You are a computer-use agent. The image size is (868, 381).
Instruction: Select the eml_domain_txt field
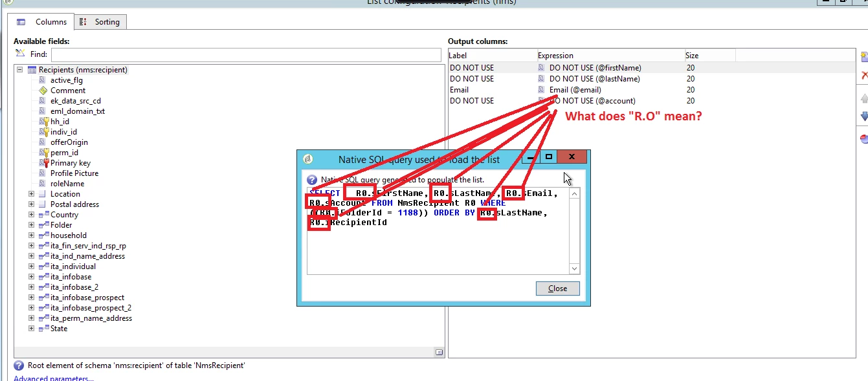(x=78, y=111)
